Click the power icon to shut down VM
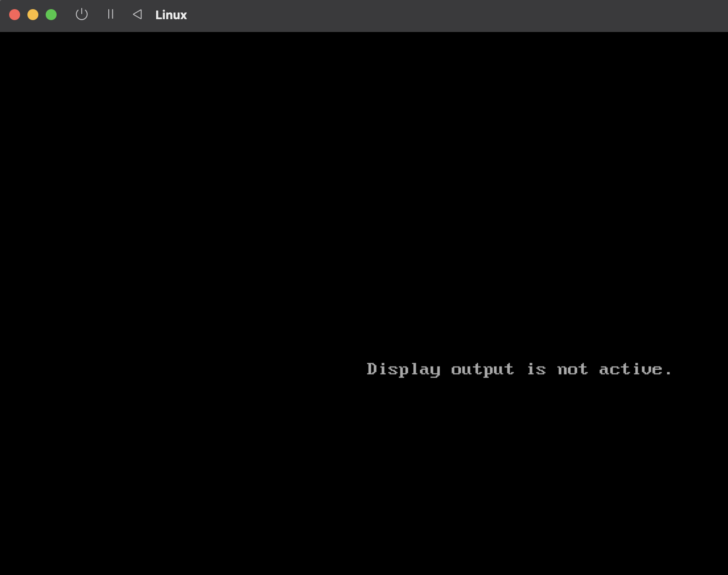728x575 pixels. [x=81, y=15]
